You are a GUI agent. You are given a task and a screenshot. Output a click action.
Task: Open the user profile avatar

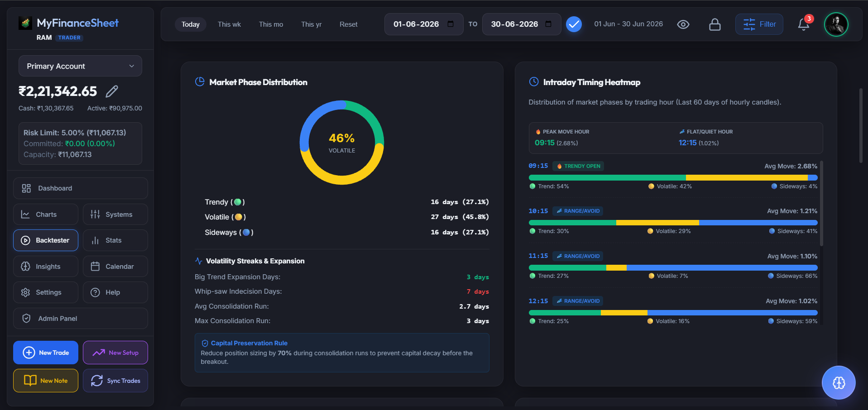tap(836, 24)
